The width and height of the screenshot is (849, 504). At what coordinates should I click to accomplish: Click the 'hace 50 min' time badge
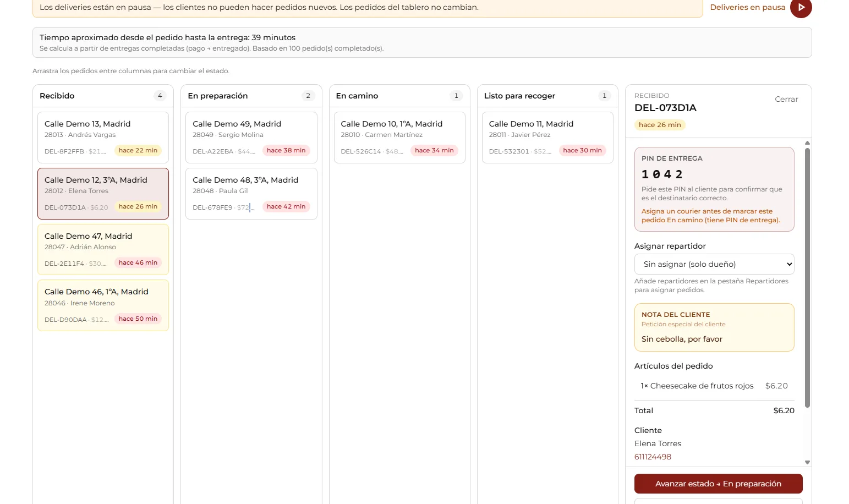138,319
